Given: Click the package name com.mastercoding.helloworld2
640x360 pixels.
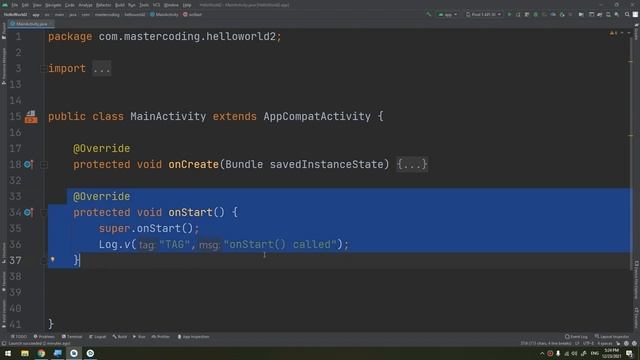Looking at the screenshot, I should coord(187,37).
